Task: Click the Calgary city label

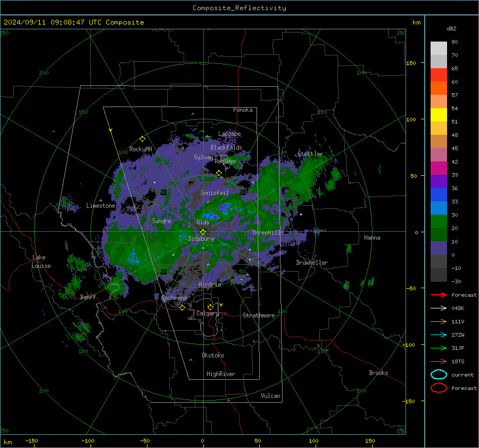Action: [x=208, y=313]
